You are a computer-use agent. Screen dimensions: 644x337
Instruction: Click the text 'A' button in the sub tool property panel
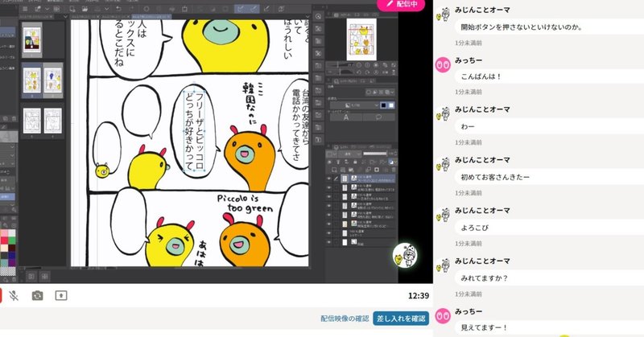pyautogui.click(x=346, y=117)
